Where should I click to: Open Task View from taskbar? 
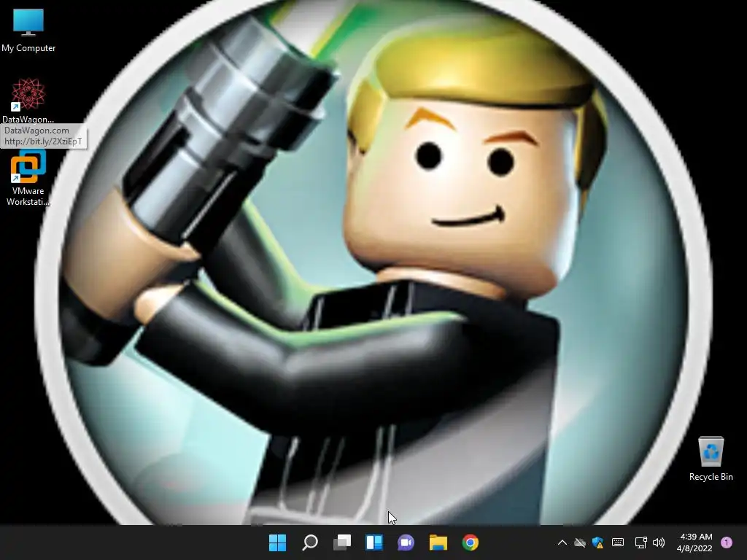(x=342, y=542)
